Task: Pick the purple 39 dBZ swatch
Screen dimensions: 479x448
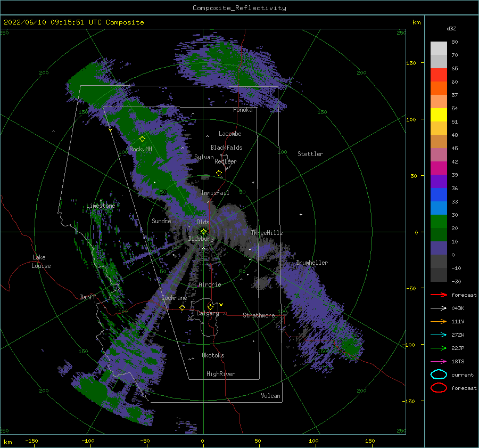Action: [439, 181]
